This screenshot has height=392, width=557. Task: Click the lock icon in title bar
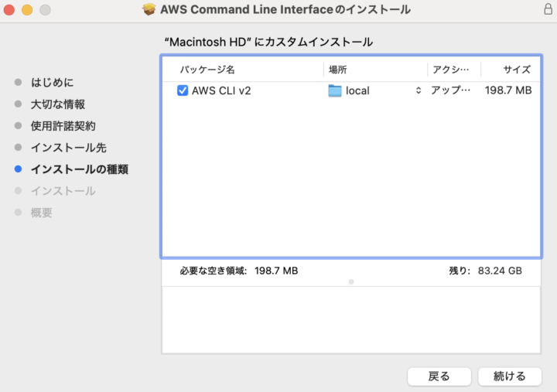(x=548, y=9)
